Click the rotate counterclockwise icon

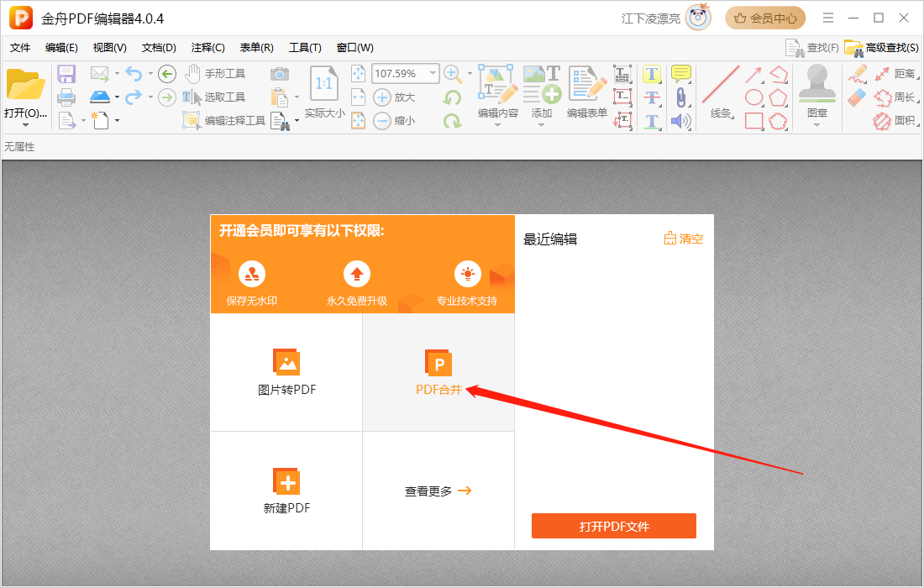452,97
